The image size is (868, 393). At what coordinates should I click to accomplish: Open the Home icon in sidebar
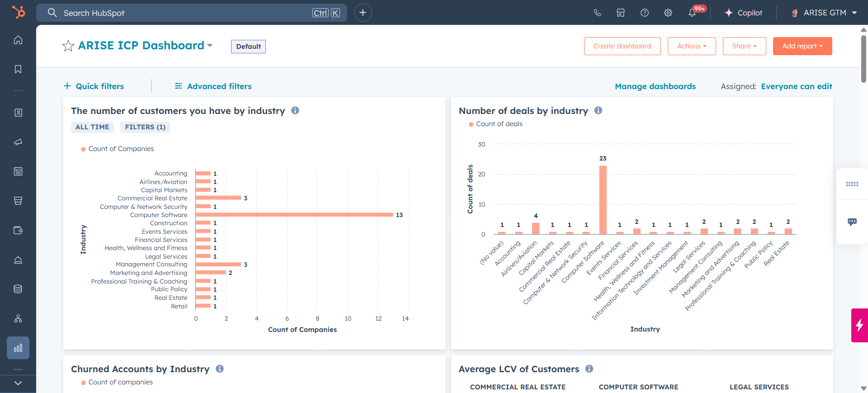click(x=18, y=40)
